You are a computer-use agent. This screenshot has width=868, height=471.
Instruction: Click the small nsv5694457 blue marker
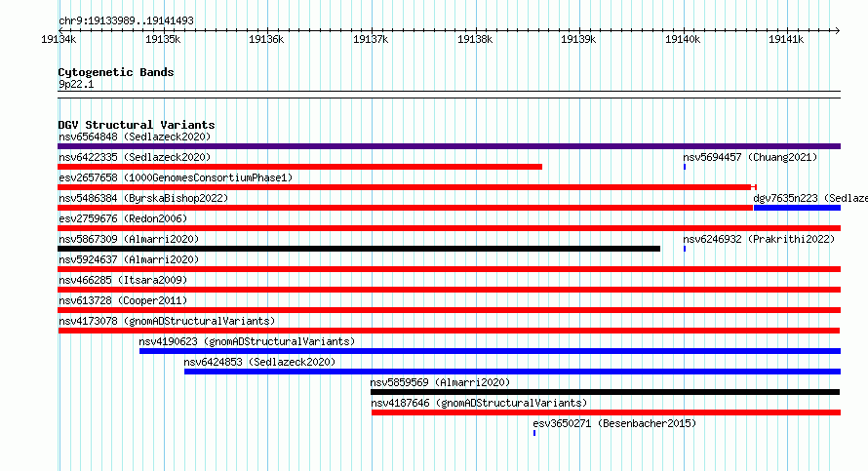[x=685, y=167]
